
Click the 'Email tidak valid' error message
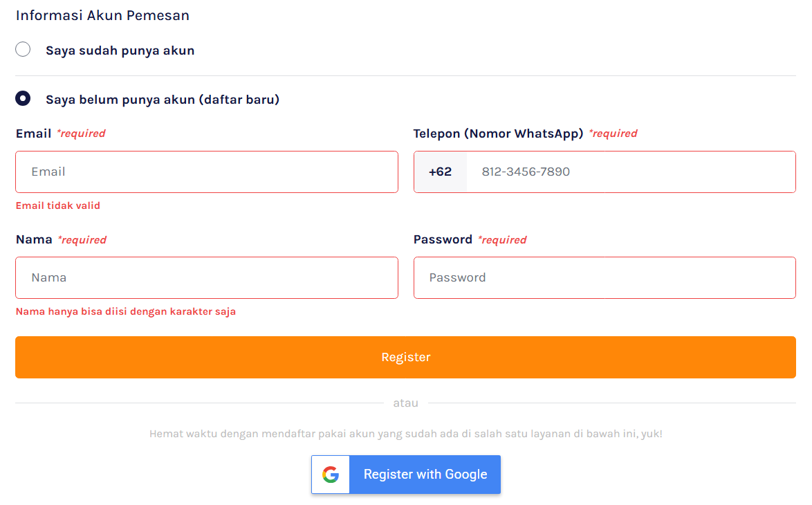[58, 205]
